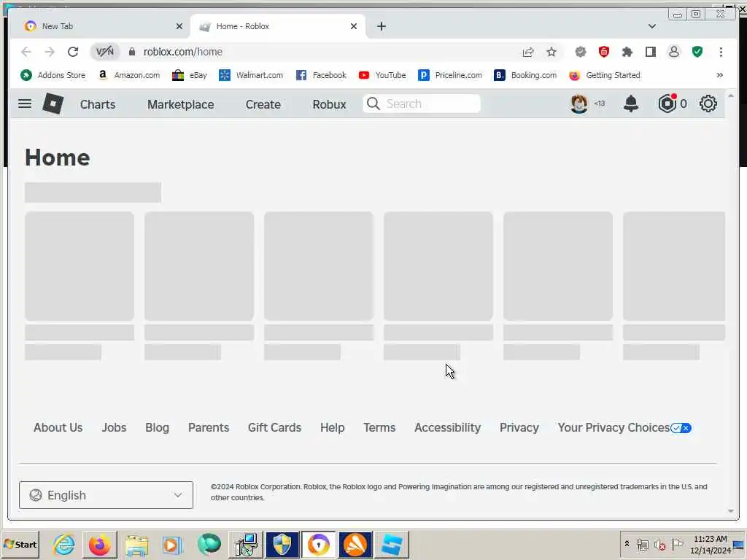
Task: Select the Home - Roblox tab
Action: pyautogui.click(x=278, y=26)
